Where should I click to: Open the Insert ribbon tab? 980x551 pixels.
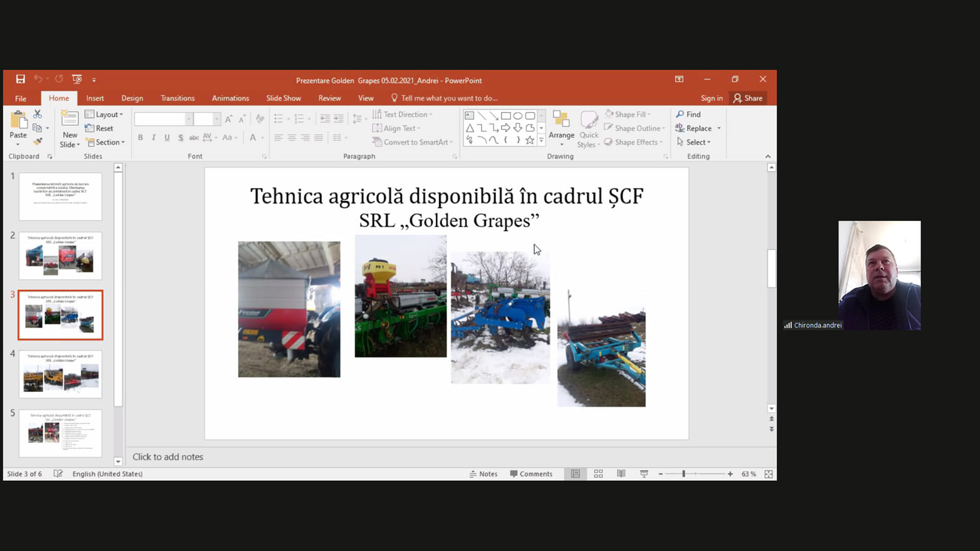tap(95, 98)
